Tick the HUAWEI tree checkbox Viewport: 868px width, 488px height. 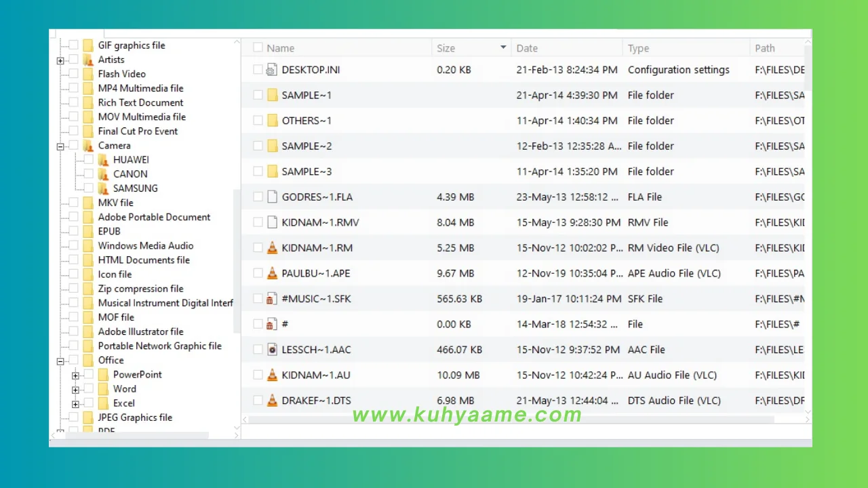pyautogui.click(x=89, y=160)
